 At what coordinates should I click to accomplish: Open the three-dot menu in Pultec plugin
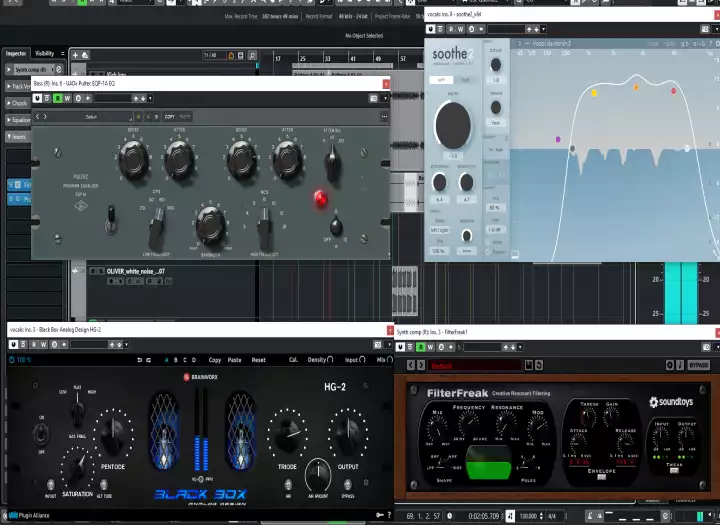click(x=384, y=117)
